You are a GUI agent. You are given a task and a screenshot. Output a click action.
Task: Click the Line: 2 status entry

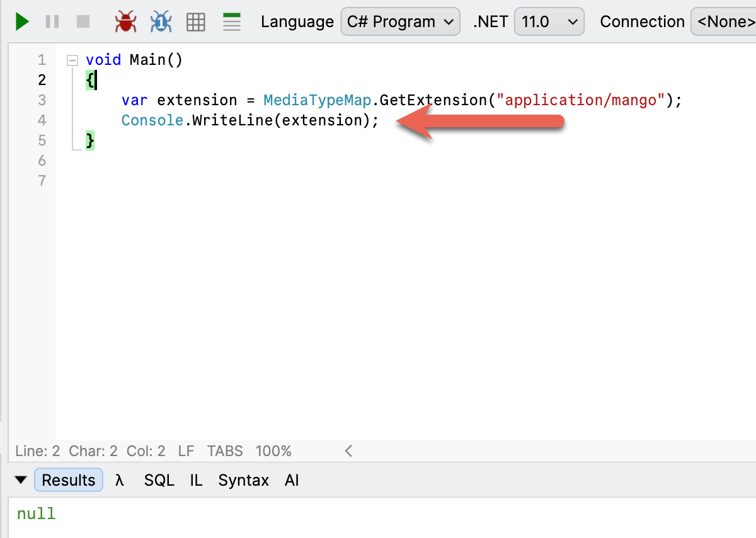(x=37, y=451)
